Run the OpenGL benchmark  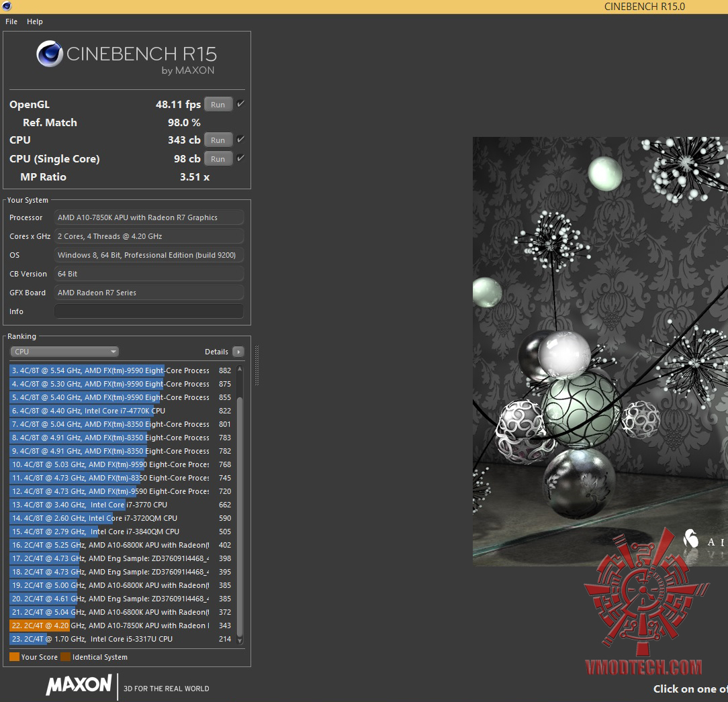coord(218,105)
